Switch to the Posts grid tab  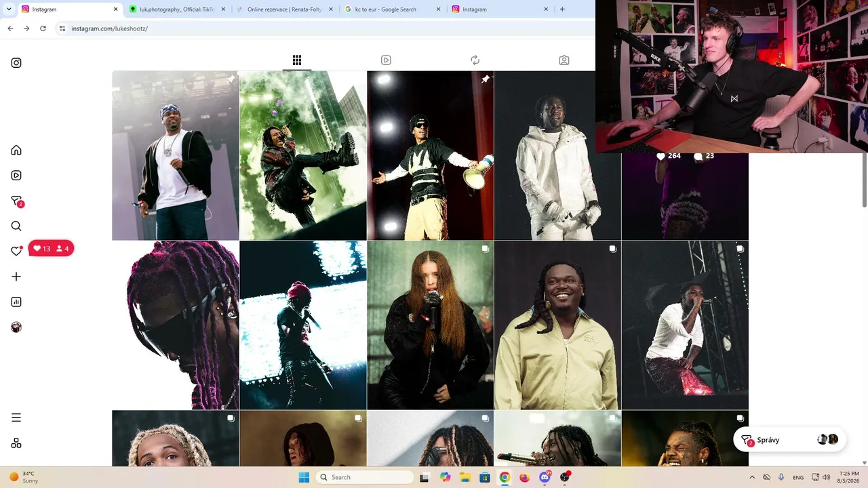pos(297,60)
